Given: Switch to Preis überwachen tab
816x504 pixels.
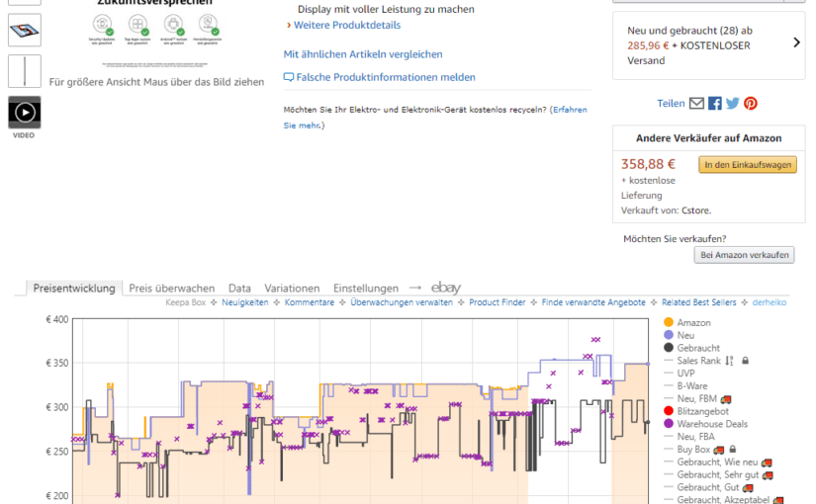Looking at the screenshot, I should coord(171,289).
